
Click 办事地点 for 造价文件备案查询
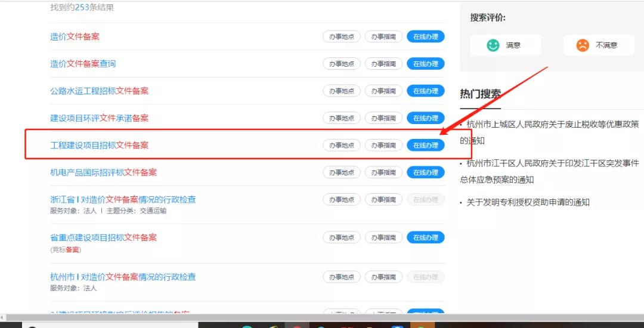[342, 64]
